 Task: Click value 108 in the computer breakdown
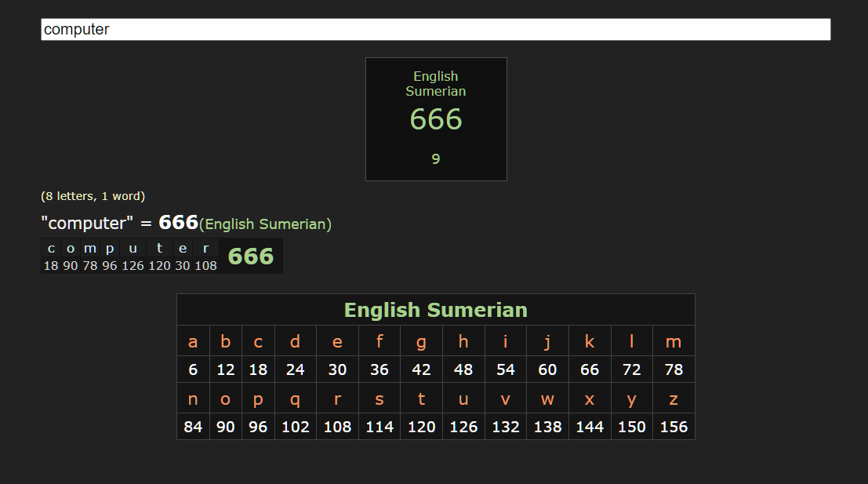coord(206,266)
